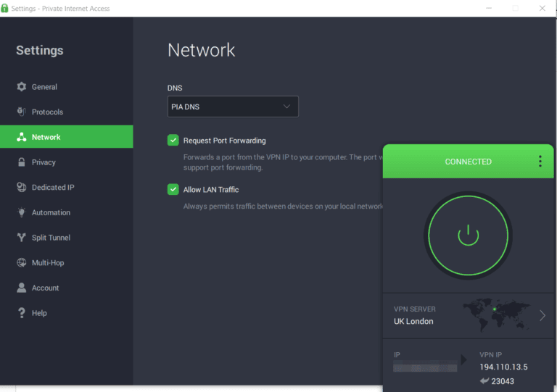The height and width of the screenshot is (392, 557).
Task: Click the Help question mark icon
Action: pos(21,313)
